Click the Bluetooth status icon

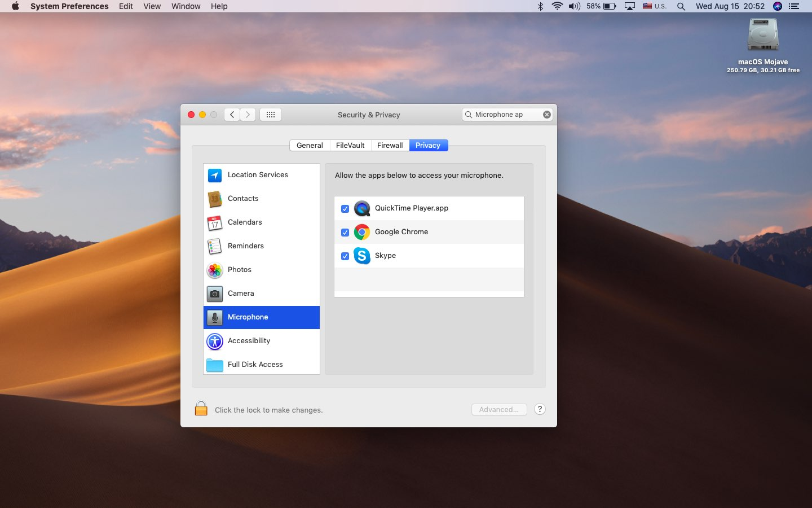[540, 6]
